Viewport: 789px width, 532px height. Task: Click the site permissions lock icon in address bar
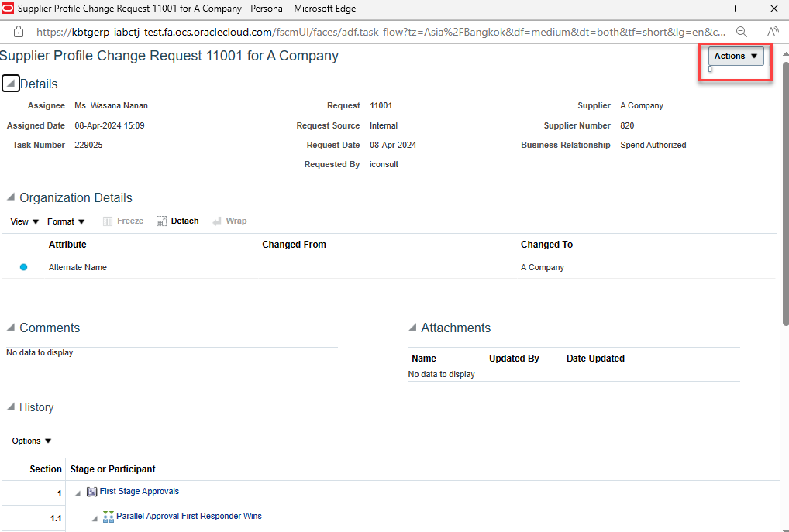tap(17, 33)
